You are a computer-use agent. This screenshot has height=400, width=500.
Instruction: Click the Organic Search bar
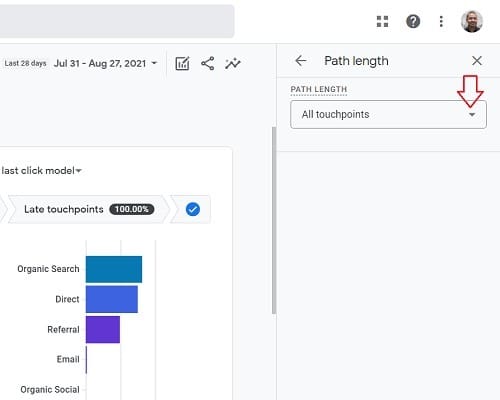coord(114,269)
